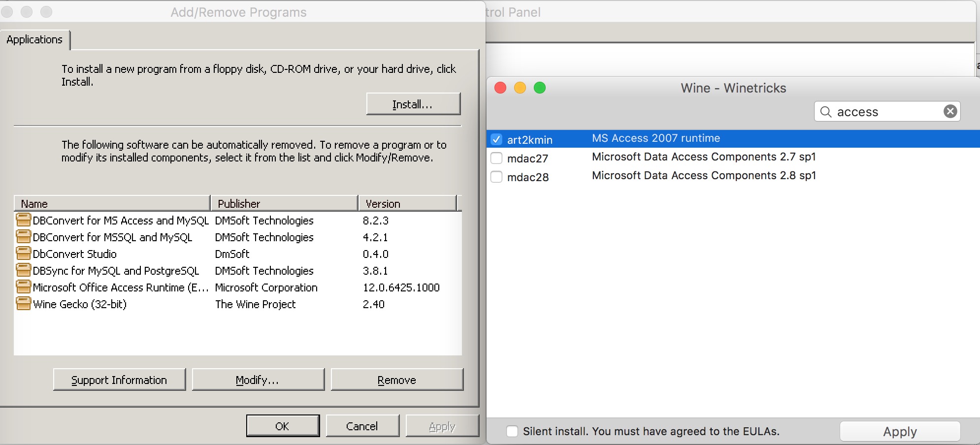Click the Microsoft Office Access Runtime icon

23,287
